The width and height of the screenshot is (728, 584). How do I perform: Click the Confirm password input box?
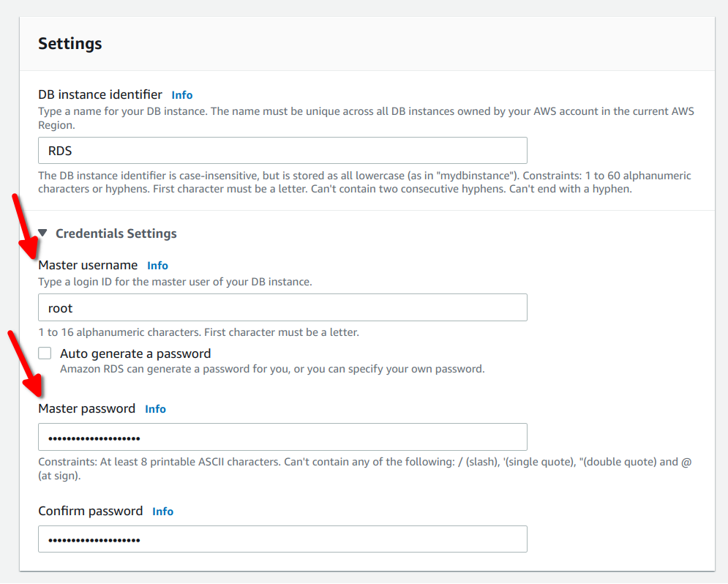[282, 539]
